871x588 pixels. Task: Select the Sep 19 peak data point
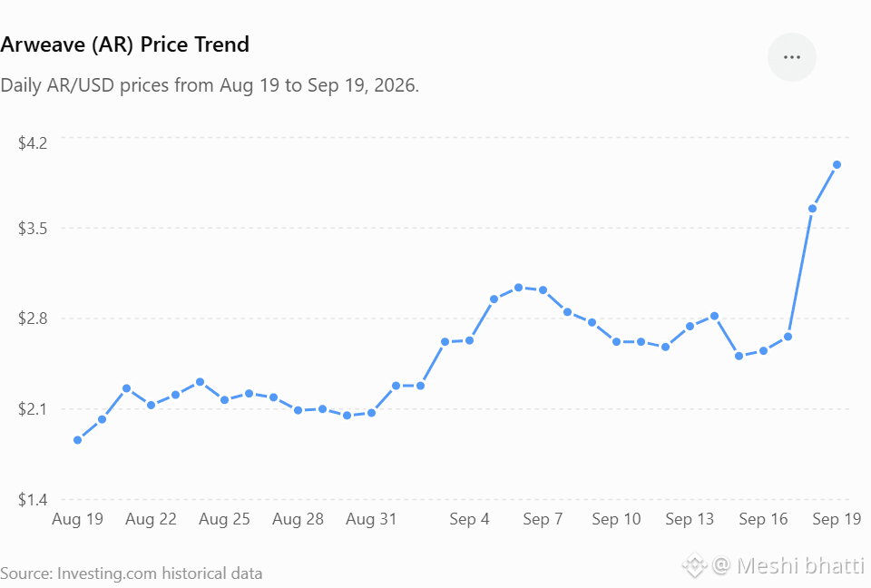[x=837, y=164]
